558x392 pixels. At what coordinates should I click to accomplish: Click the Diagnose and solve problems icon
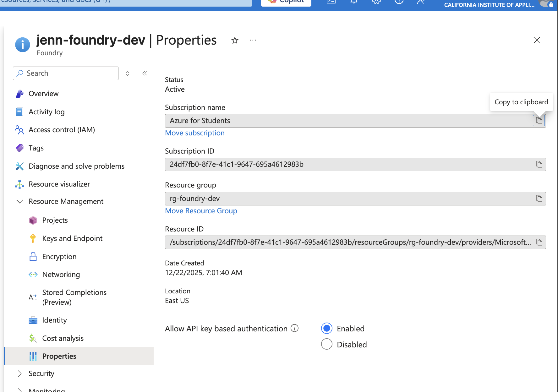(19, 166)
